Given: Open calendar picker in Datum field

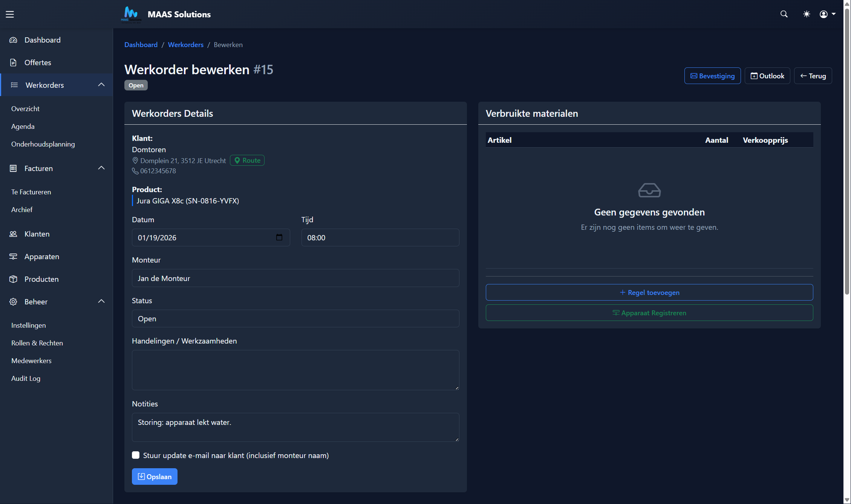Looking at the screenshot, I should [x=279, y=237].
